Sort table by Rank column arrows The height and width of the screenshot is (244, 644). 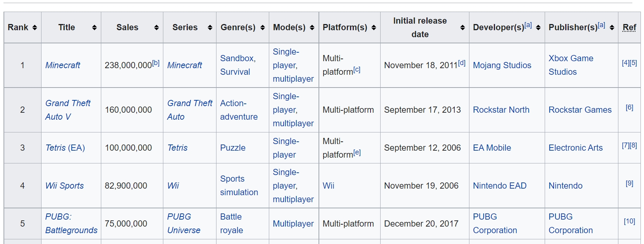[35, 27]
